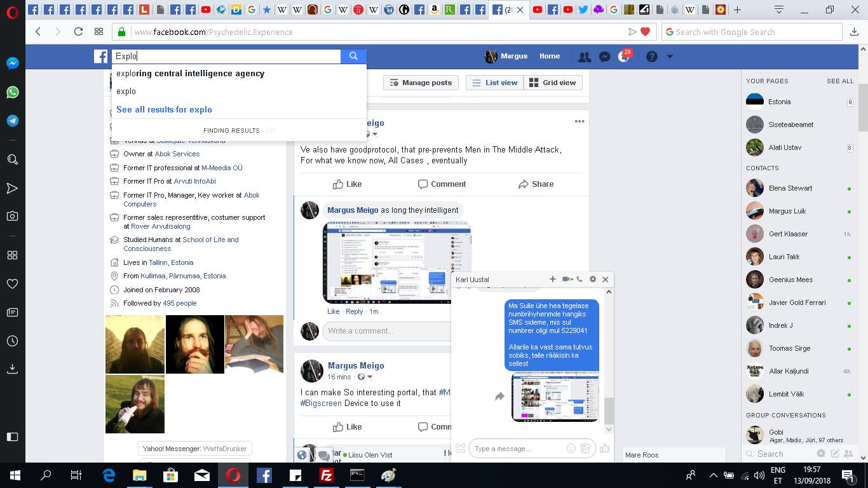
Task: Open Microsoft Edge from the taskbar
Action: click(x=108, y=475)
